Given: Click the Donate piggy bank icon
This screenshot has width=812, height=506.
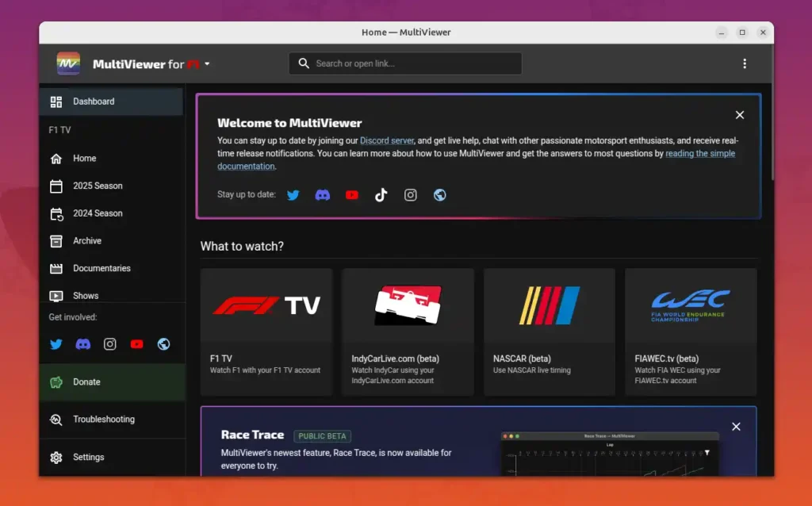Looking at the screenshot, I should [x=56, y=381].
